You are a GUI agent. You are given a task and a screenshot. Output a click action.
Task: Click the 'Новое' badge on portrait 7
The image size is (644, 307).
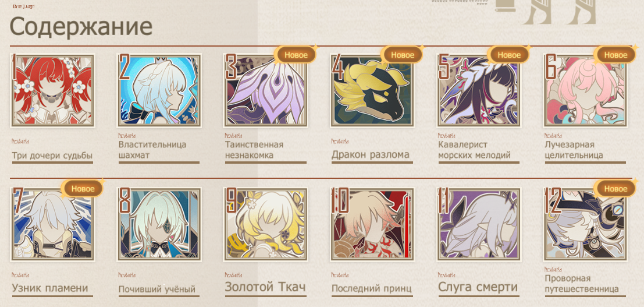point(83,189)
